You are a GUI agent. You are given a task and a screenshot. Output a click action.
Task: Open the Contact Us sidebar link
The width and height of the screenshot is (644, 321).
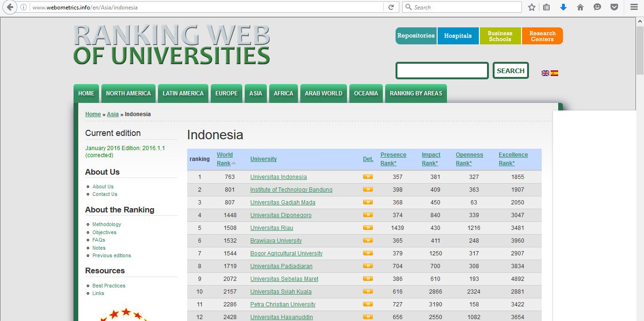(x=105, y=194)
